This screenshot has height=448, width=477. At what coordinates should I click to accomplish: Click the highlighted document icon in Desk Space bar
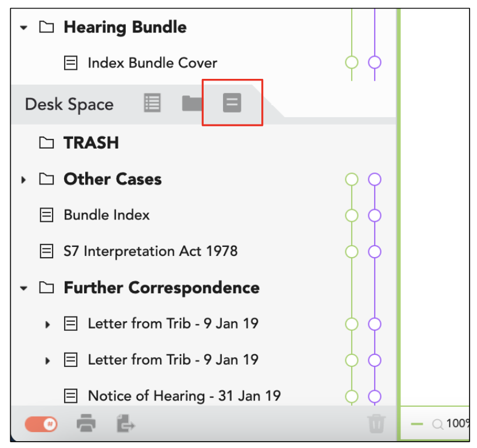coord(232,103)
